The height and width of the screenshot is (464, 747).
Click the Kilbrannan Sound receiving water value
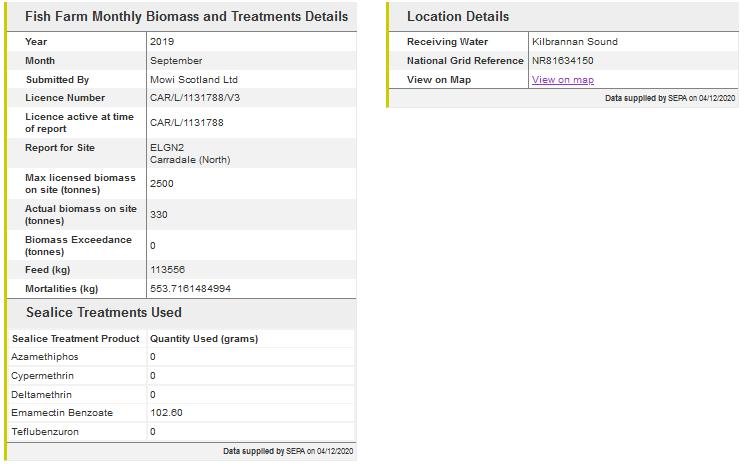pos(574,42)
